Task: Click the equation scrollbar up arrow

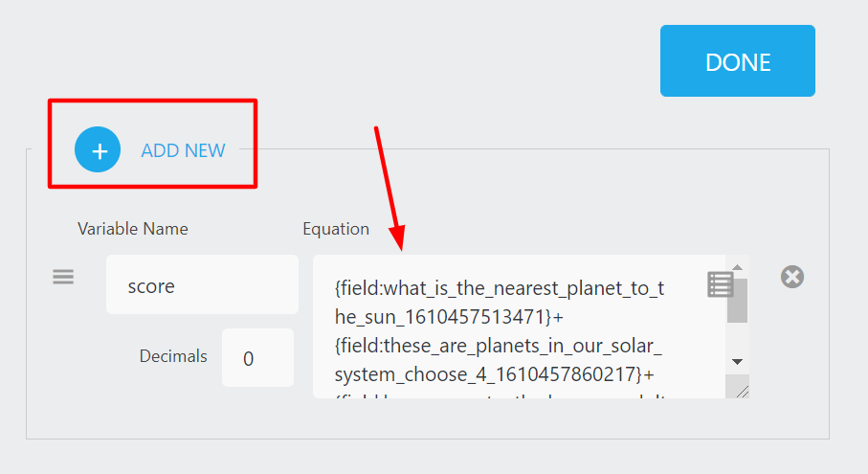Action: click(x=737, y=268)
